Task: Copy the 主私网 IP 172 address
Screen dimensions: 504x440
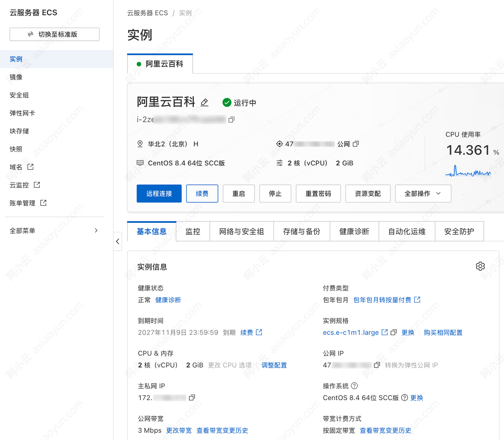Action: (x=192, y=398)
